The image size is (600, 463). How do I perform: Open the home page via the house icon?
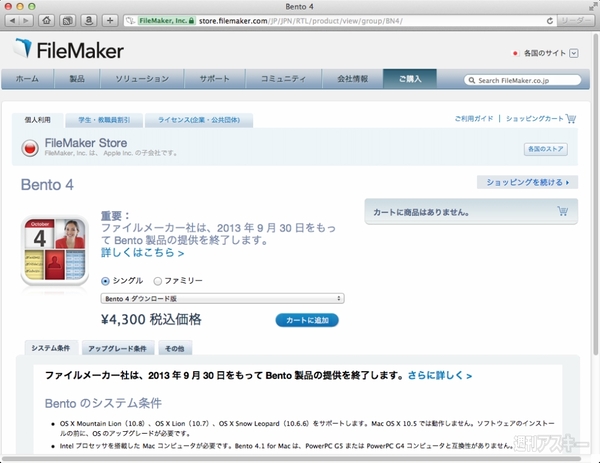click(x=46, y=21)
